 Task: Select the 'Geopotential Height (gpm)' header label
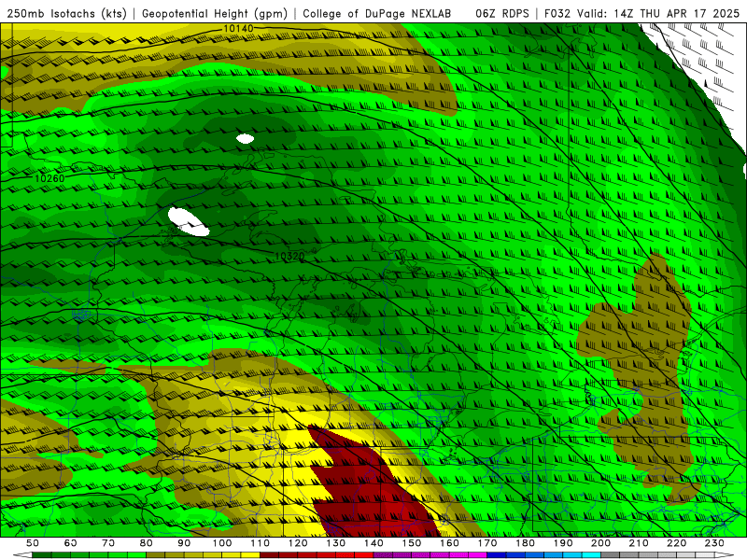[215, 14]
